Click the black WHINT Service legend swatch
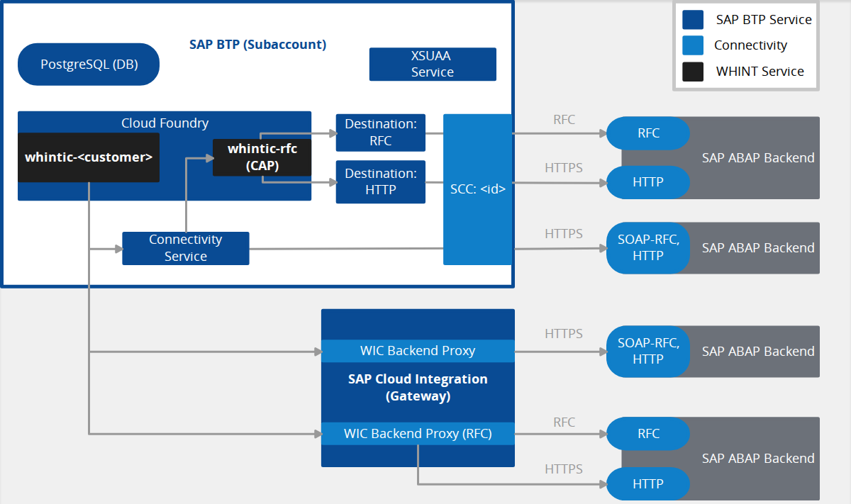 (693, 71)
